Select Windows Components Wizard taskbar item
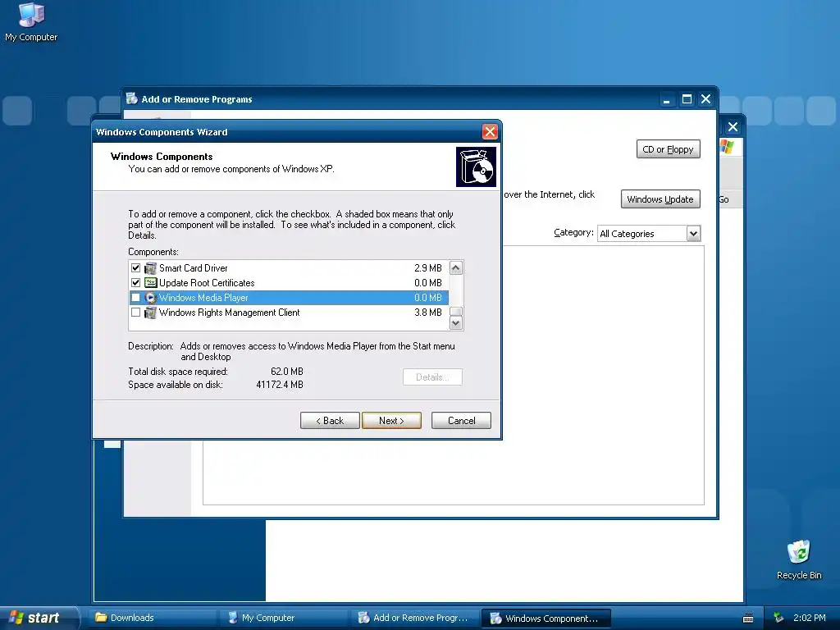The image size is (840, 630). (546, 618)
